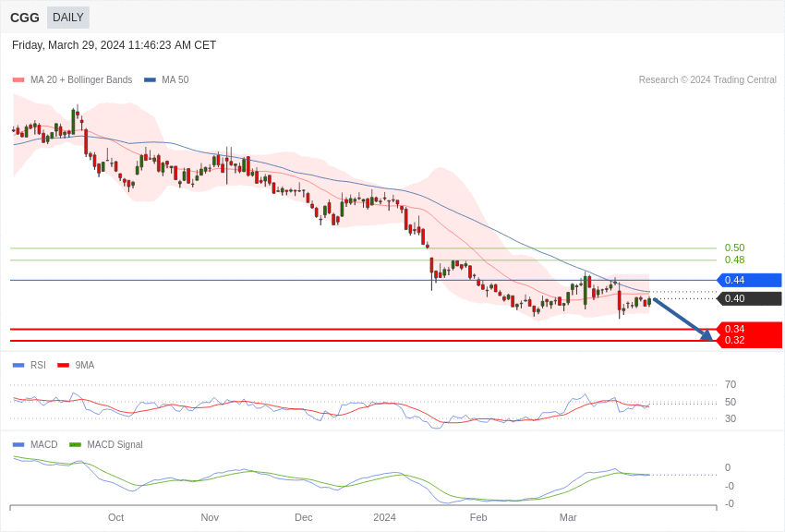The height and width of the screenshot is (532, 785).
Task: Click the red 0.32 support price tag
Action: [749, 341]
